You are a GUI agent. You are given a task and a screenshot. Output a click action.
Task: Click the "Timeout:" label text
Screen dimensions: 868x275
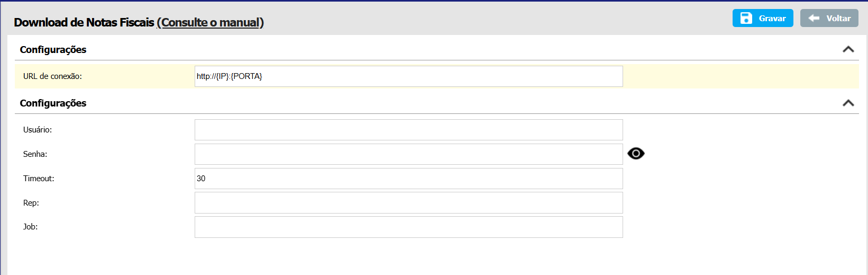point(39,179)
